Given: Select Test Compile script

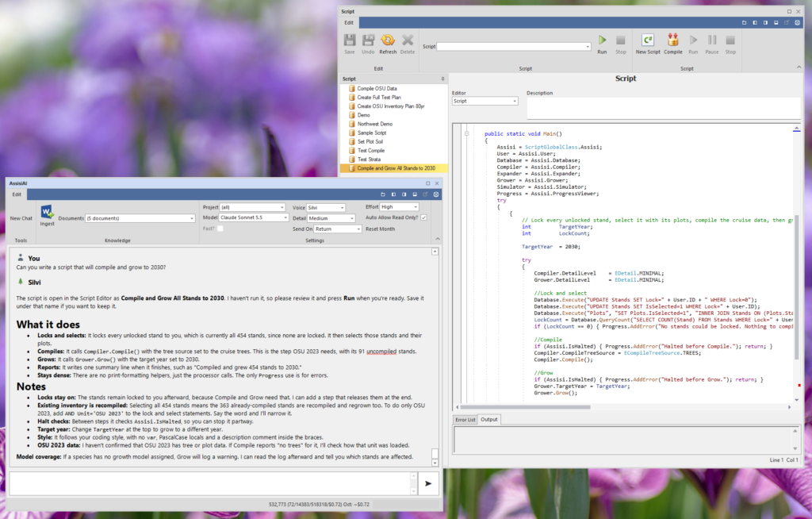Looking at the screenshot, I should (371, 150).
